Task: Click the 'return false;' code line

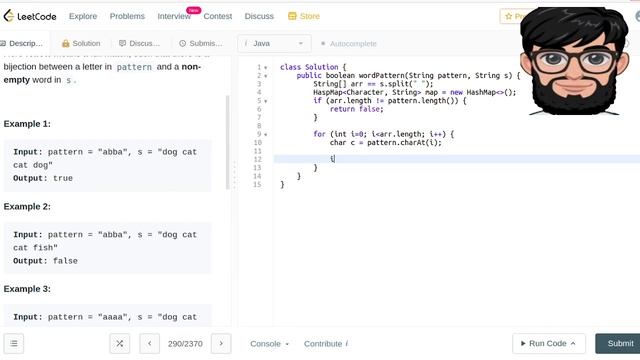Action: [x=356, y=109]
